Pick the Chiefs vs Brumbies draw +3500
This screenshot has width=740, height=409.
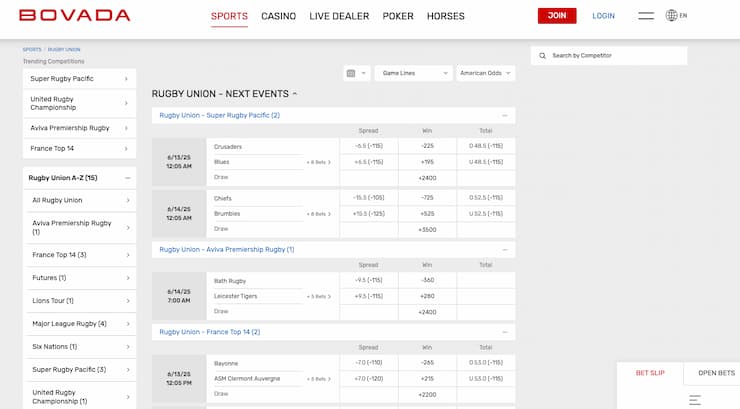pos(427,230)
